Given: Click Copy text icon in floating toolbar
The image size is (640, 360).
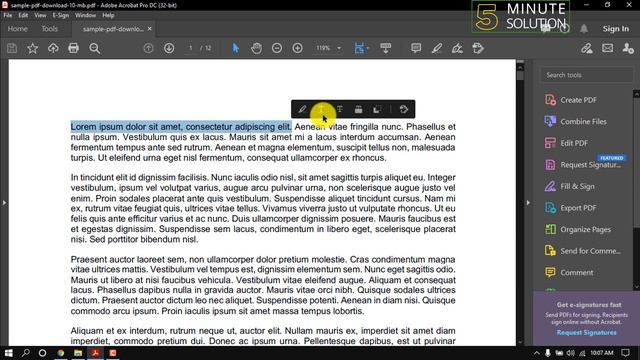Looking at the screenshot, I should click(x=378, y=109).
